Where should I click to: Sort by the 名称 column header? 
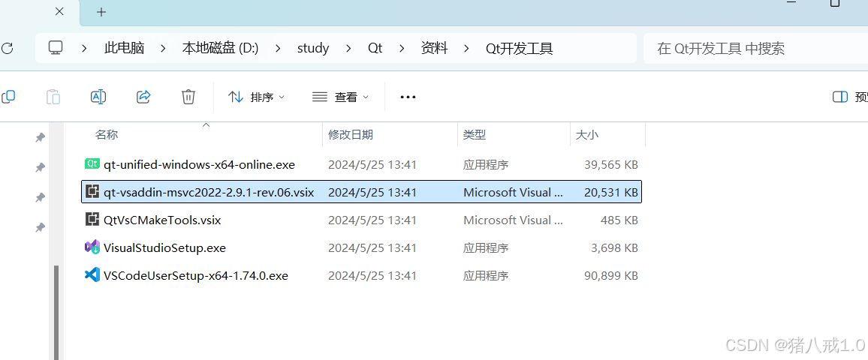(107, 134)
